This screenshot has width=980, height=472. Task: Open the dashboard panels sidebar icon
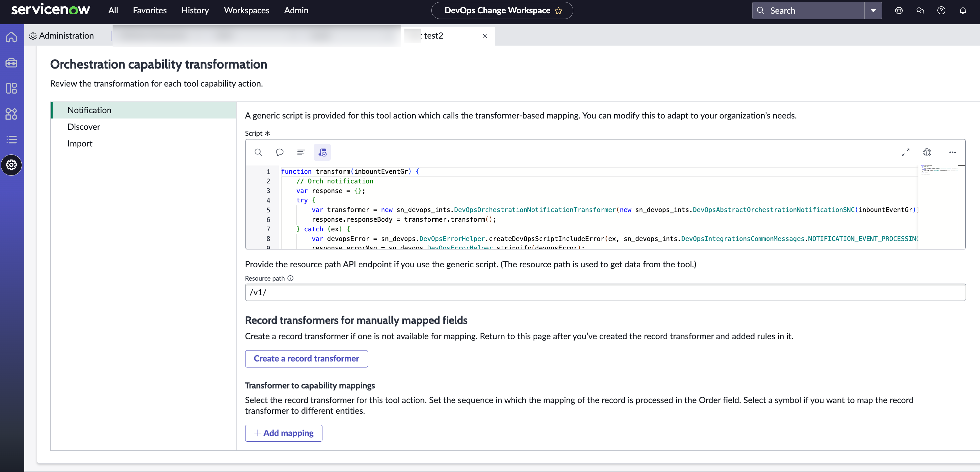(x=11, y=88)
